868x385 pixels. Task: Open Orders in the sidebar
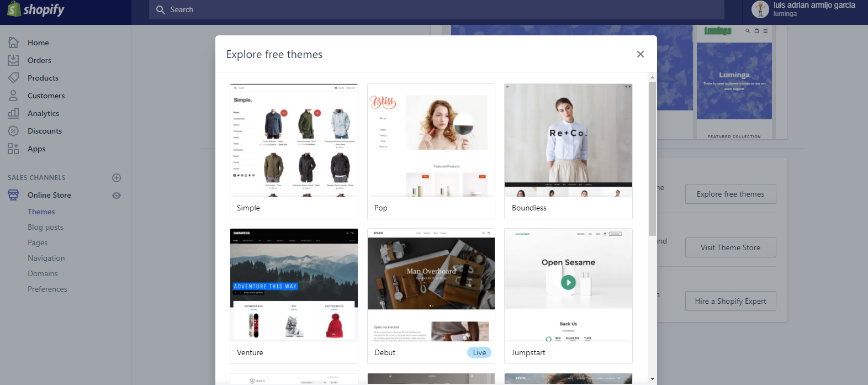tap(39, 60)
